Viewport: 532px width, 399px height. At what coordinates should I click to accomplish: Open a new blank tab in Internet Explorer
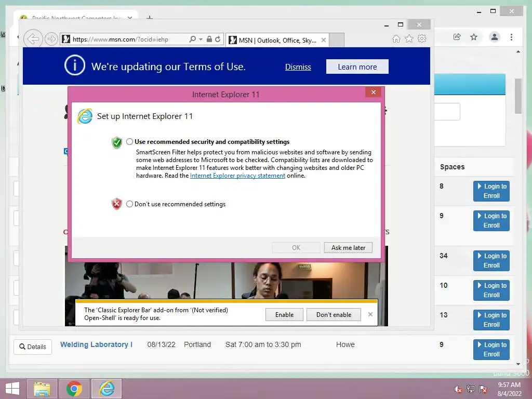pyautogui.click(x=337, y=40)
